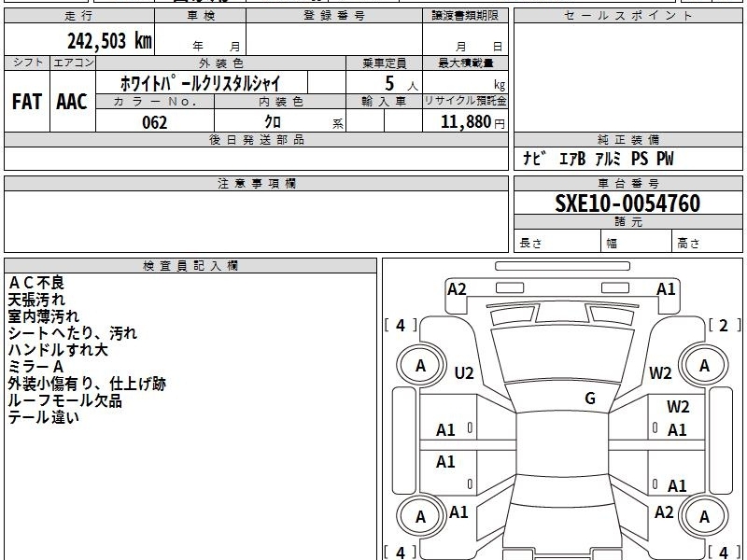This screenshot has height=560, width=747.
Task: Click the 譲渡書類期限 header
Action: click(465, 16)
